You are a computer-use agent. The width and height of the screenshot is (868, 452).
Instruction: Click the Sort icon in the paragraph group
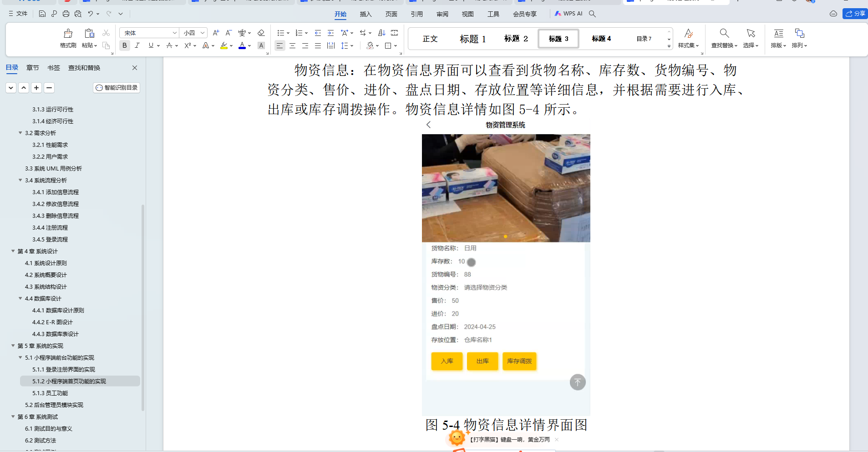click(x=382, y=33)
